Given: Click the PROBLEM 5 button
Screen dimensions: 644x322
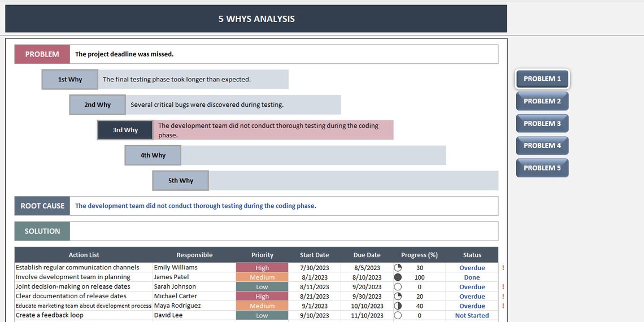Looking at the screenshot, I should point(542,168).
